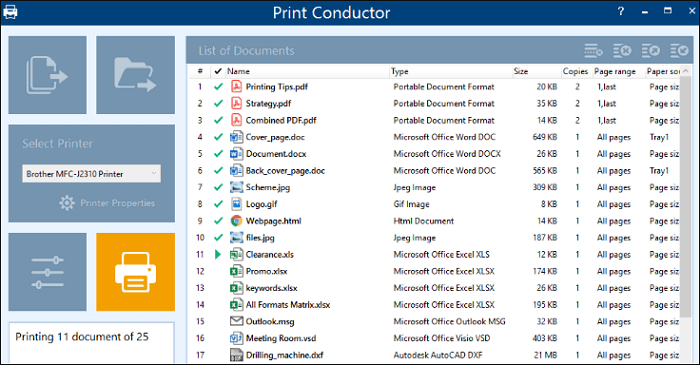Click the Gif Image type cell
Screen dimensions: 700x365
(x=411, y=204)
